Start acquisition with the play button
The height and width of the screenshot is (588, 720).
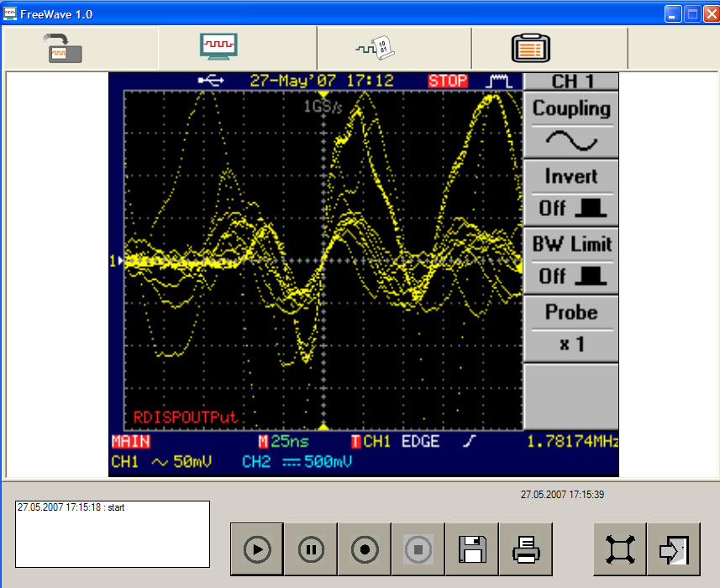click(257, 549)
